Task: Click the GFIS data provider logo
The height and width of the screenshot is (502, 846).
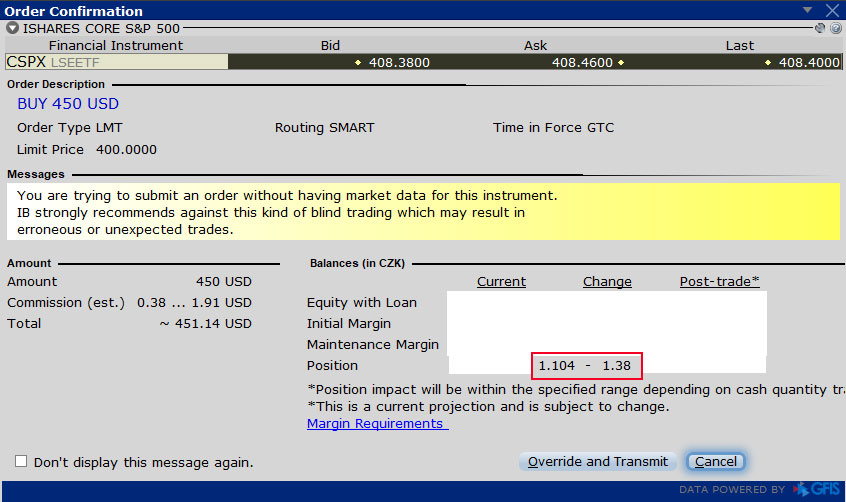Action: [817, 489]
